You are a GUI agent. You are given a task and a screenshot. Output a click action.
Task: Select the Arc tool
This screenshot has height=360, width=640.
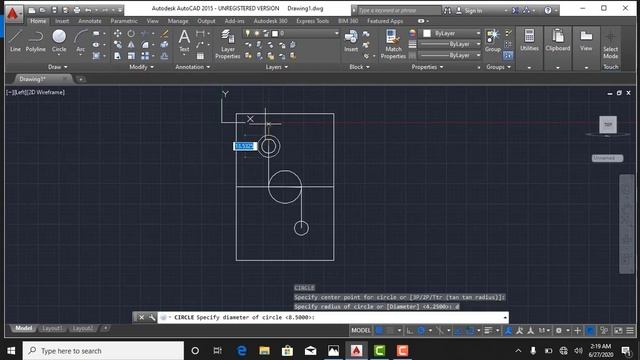point(80,41)
